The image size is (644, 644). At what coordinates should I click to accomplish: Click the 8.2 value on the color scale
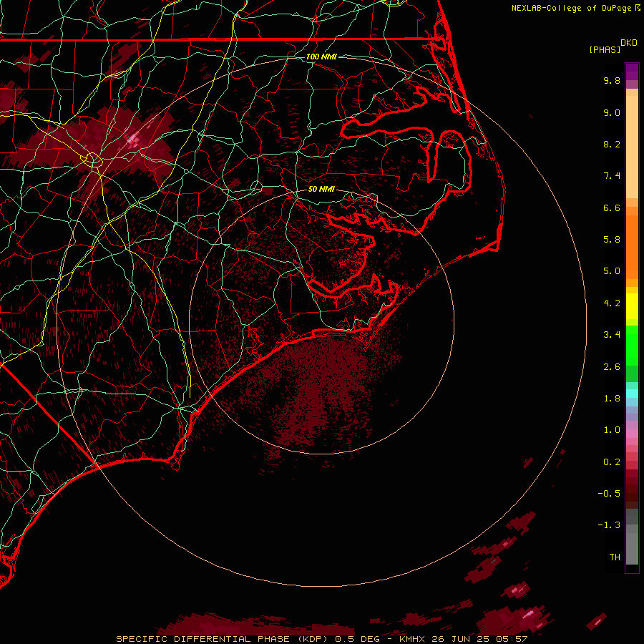click(x=612, y=145)
